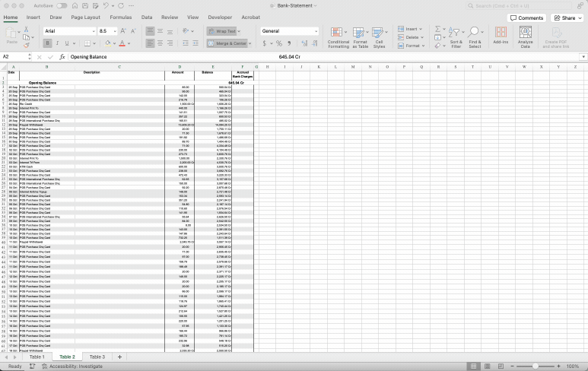Switch to the Table 3 sheet
The height and width of the screenshot is (371, 588).
click(x=97, y=357)
